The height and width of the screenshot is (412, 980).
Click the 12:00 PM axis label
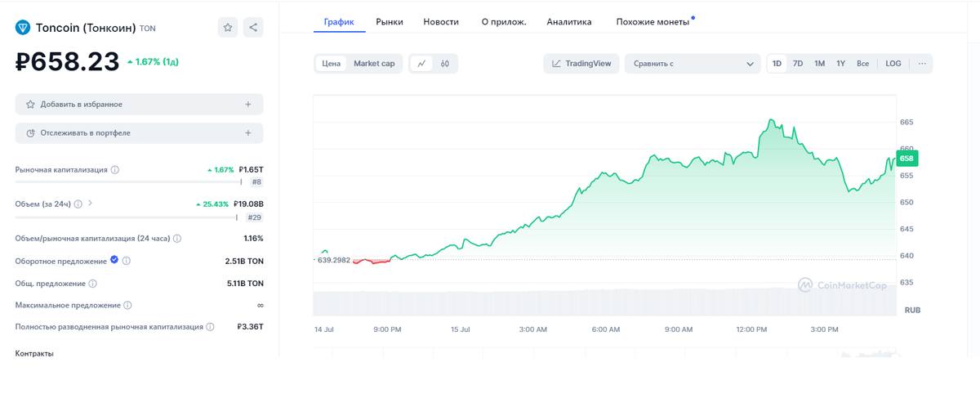pyautogui.click(x=751, y=329)
